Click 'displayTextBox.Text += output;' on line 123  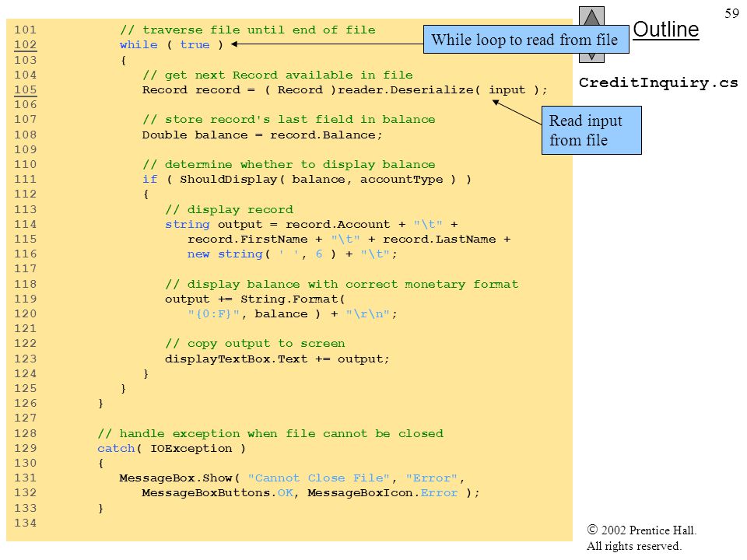(277, 359)
